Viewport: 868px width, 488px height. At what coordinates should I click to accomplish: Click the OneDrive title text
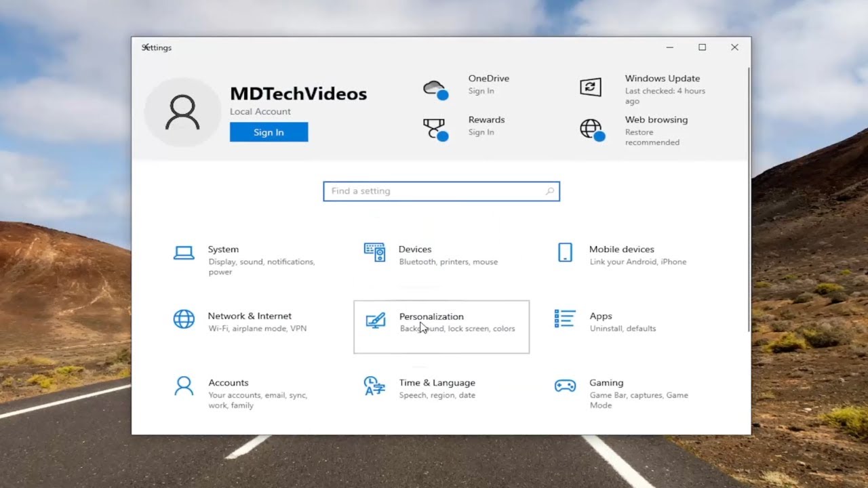click(488, 79)
